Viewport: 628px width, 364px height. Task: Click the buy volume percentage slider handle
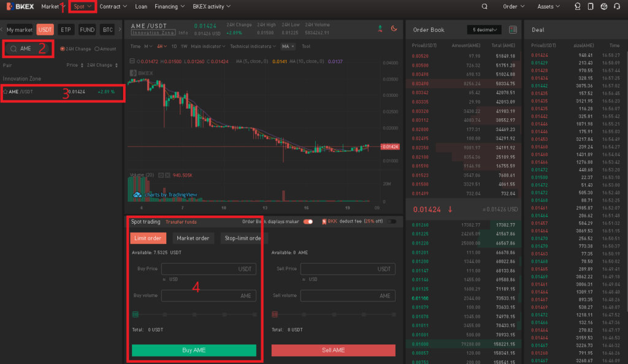136,314
